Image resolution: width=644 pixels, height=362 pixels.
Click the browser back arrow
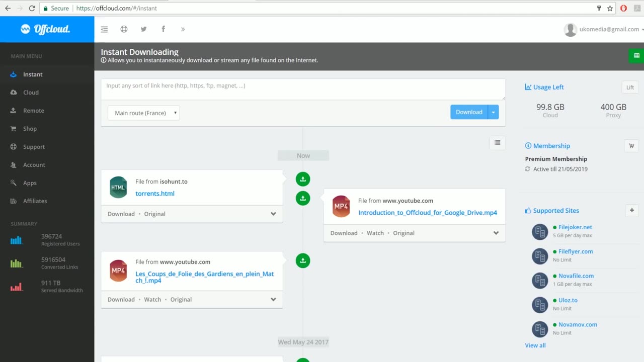point(8,8)
